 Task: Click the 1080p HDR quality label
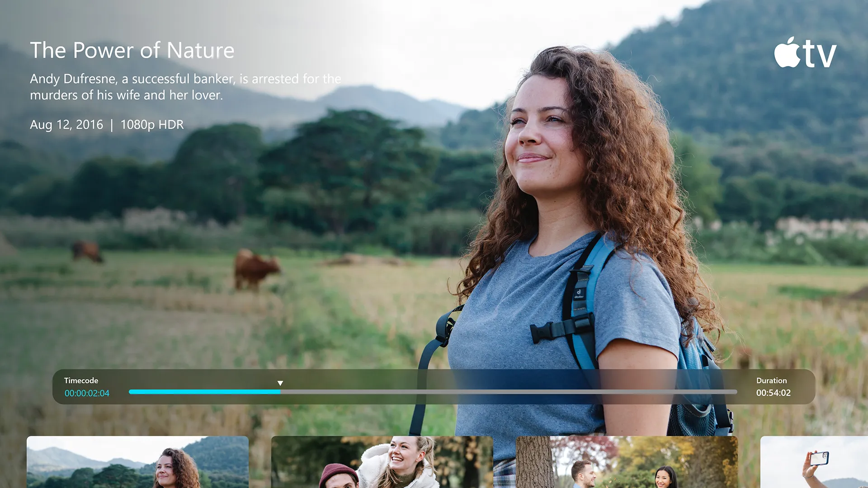pos(152,125)
